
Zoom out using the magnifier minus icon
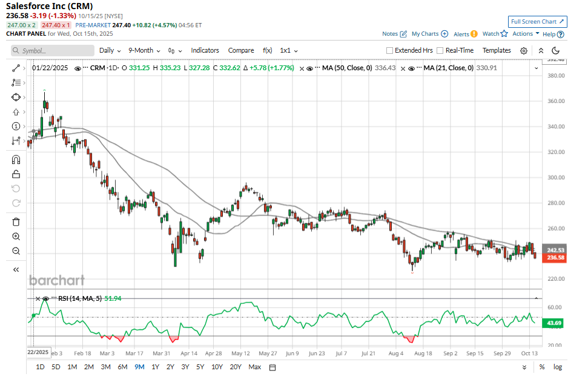(16, 251)
